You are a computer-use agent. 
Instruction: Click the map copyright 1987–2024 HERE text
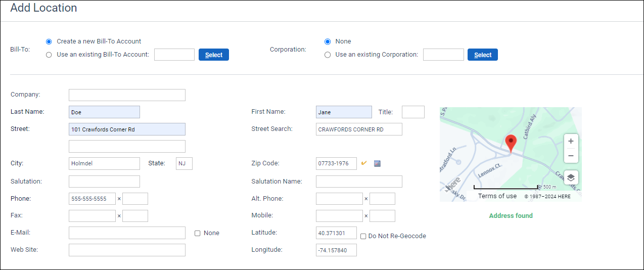click(547, 197)
